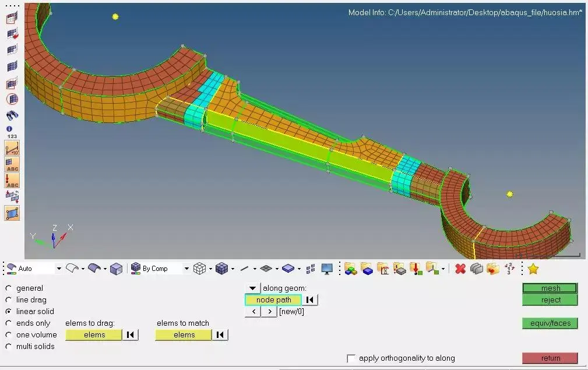Enable 'apply orthogonality to along' checkbox
Screen dimensions: 588x370
pyautogui.click(x=351, y=358)
